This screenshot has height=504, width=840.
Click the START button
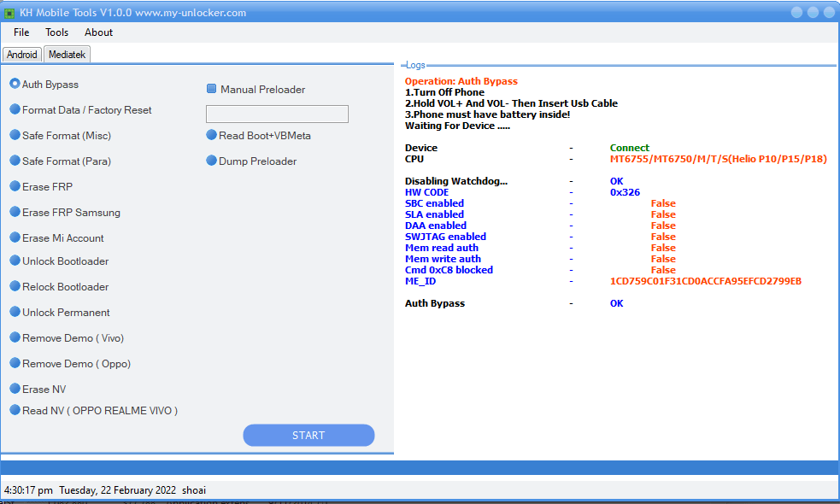(308, 435)
